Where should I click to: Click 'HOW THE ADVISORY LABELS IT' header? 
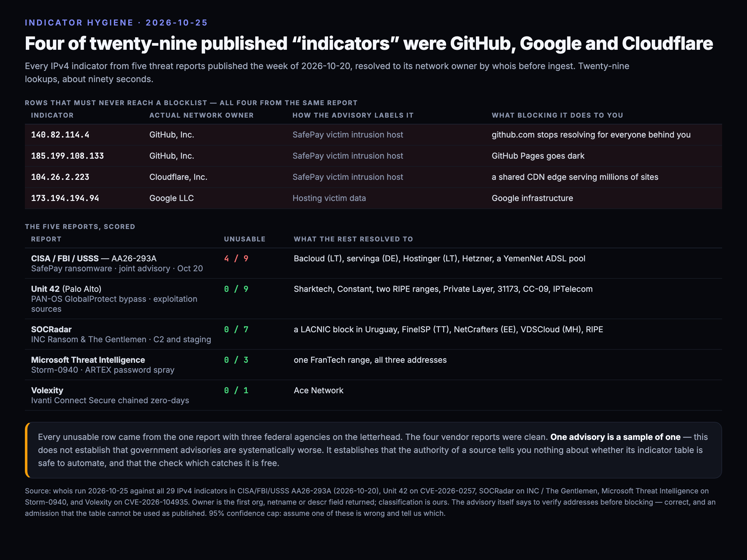pyautogui.click(x=353, y=115)
